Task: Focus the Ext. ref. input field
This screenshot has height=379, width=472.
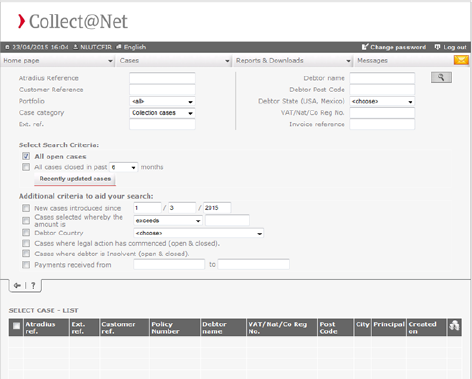Action: pos(162,124)
